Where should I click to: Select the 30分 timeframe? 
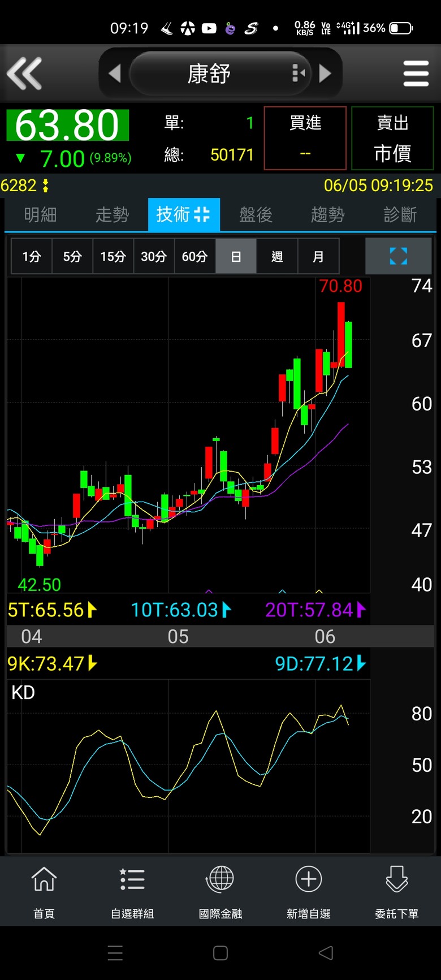pos(154,257)
